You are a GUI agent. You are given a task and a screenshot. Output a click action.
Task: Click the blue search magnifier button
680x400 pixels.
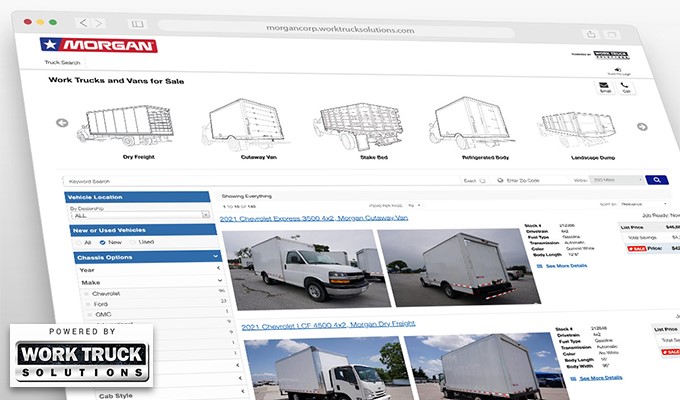(x=657, y=180)
